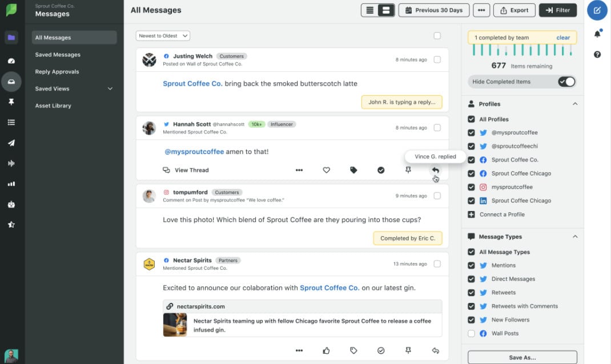Screen dimensions: 611x364
Task: Reply to Hannah Scott's message
Action: [435, 170]
